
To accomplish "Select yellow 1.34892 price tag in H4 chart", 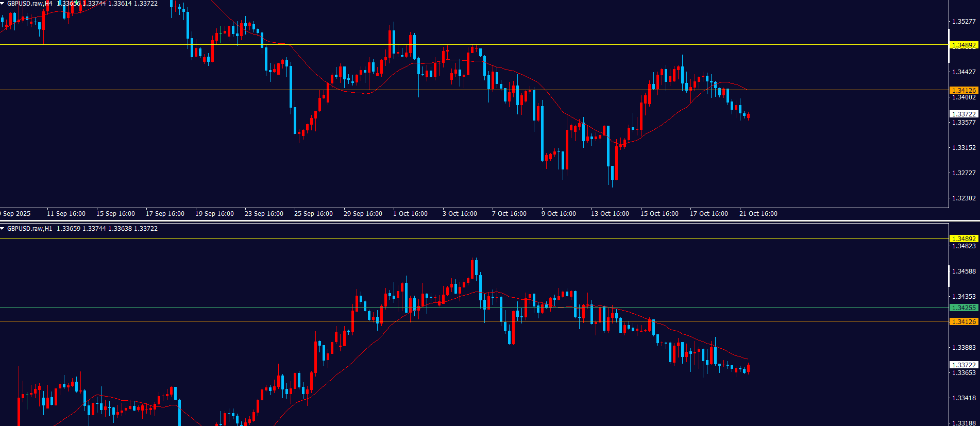I will point(964,45).
